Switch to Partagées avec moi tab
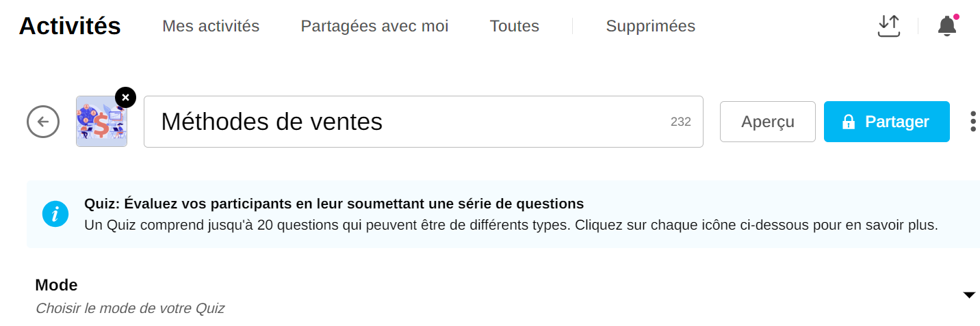Image resolution: width=980 pixels, height=326 pixels. [x=374, y=26]
